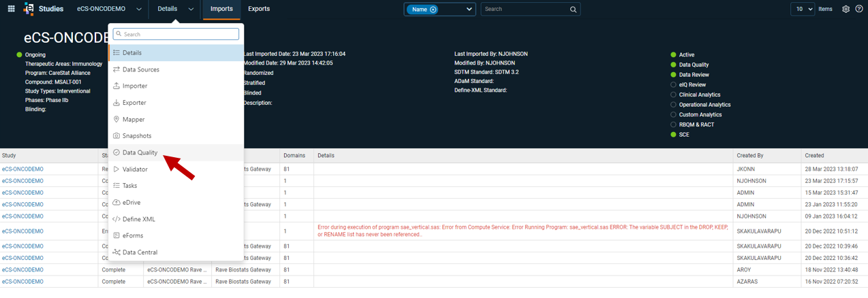
Task: Toggle the Custom Analytics status indicator
Action: [673, 114]
